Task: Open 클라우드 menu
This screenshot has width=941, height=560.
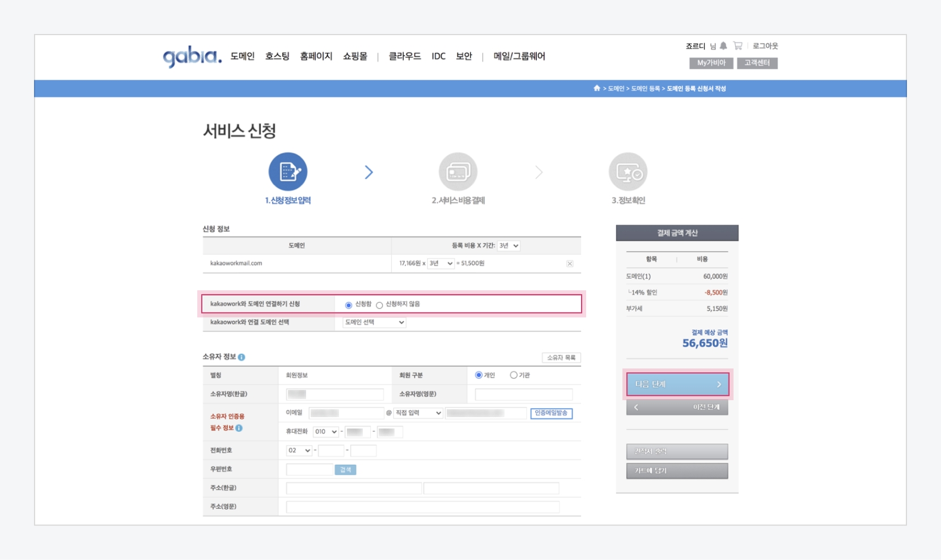Action: coord(404,56)
